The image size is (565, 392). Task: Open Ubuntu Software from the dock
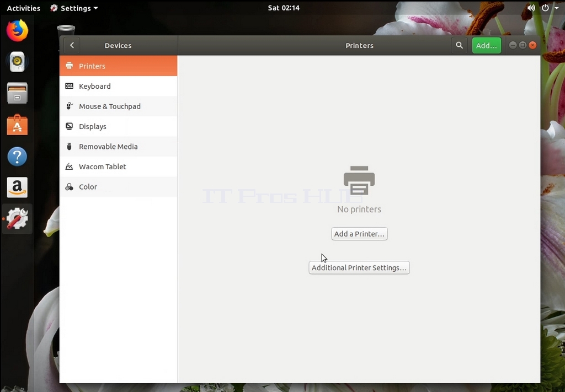17,125
